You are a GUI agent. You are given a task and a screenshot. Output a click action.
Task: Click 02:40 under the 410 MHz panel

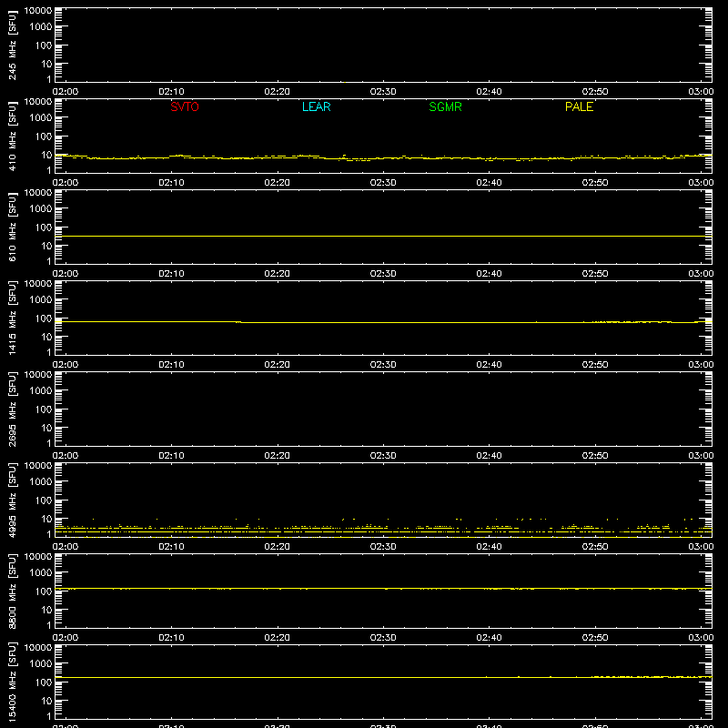point(489,183)
